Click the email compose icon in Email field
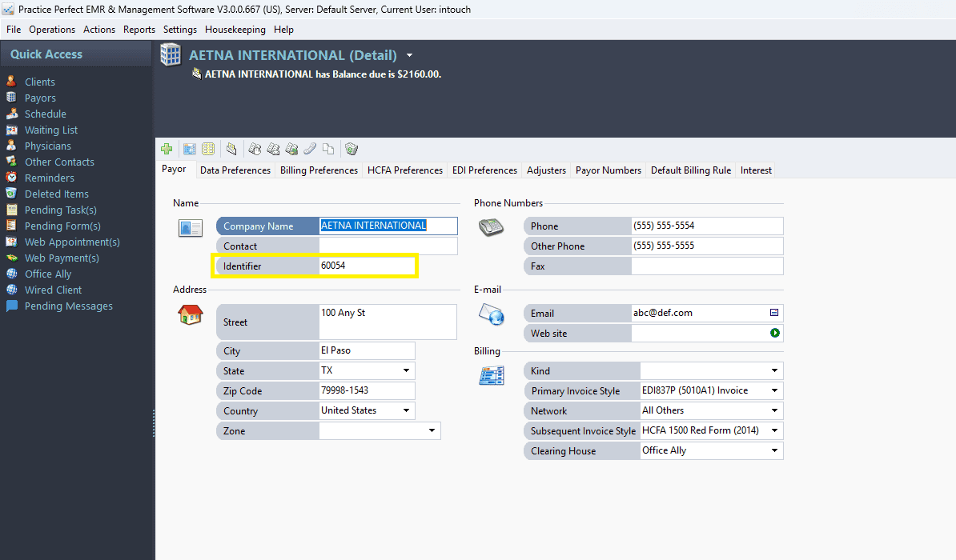 click(774, 313)
